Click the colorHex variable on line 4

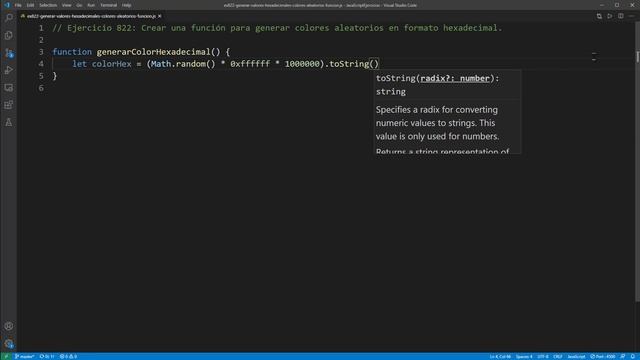[111, 64]
